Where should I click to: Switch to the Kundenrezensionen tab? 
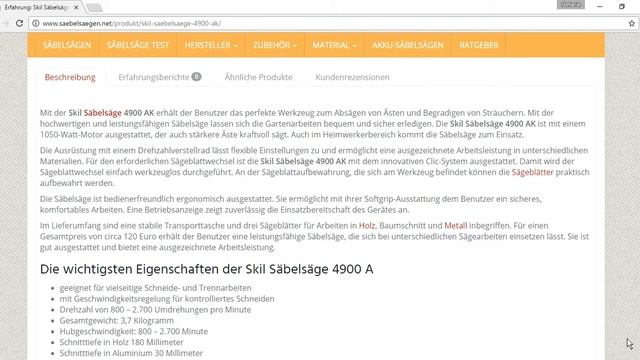click(352, 77)
